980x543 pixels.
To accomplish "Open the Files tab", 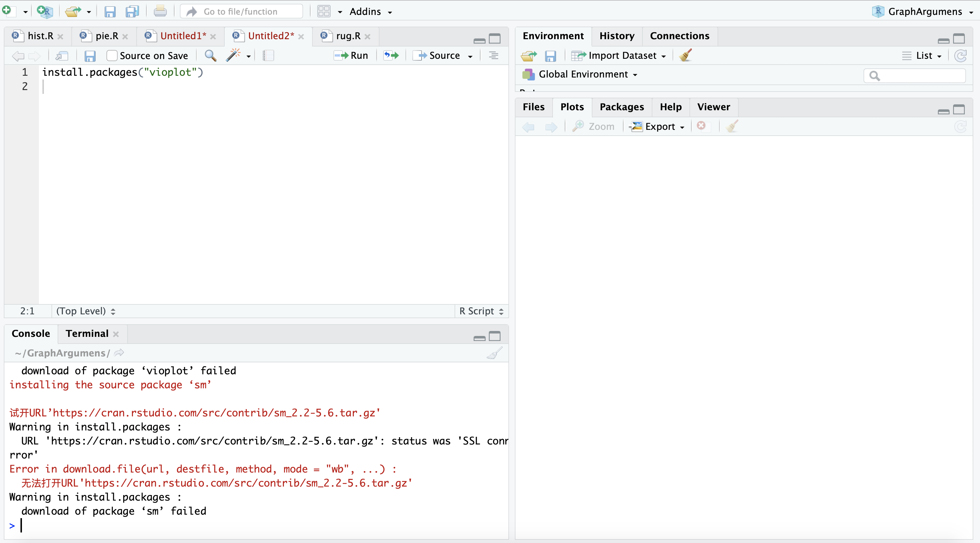I will 533,107.
